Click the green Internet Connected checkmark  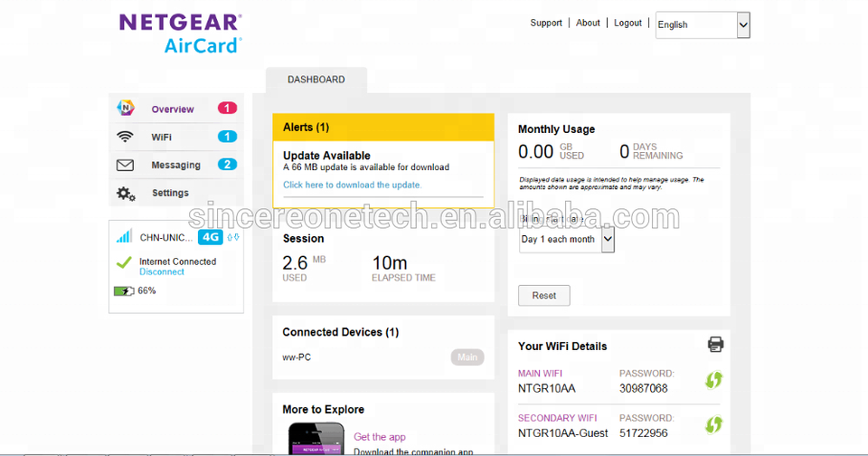(124, 262)
